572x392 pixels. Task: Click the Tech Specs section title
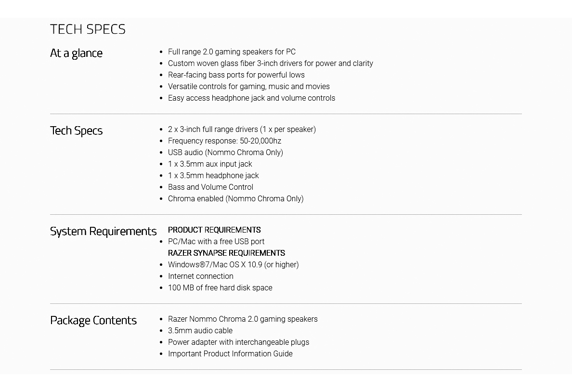click(x=76, y=131)
